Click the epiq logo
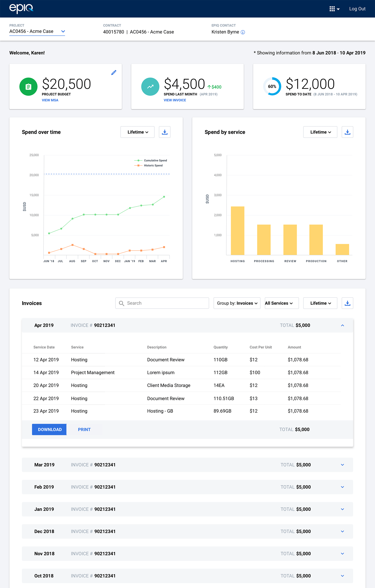 point(21,9)
